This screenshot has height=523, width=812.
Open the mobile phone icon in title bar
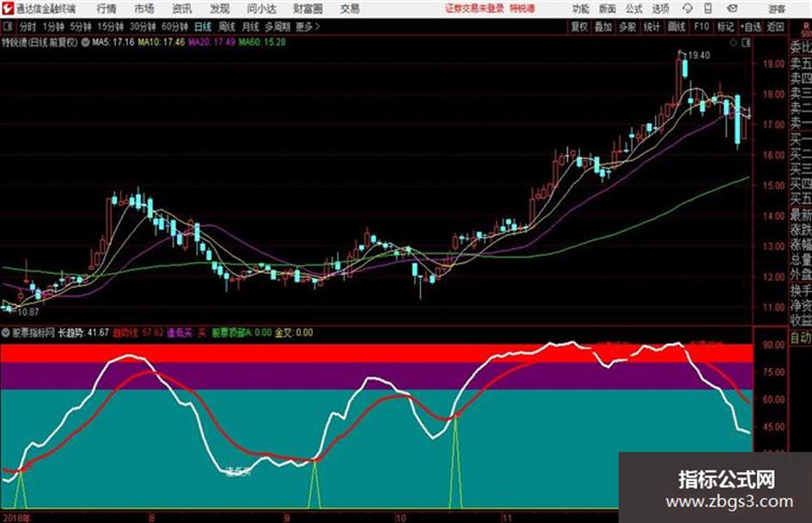pyautogui.click(x=708, y=9)
